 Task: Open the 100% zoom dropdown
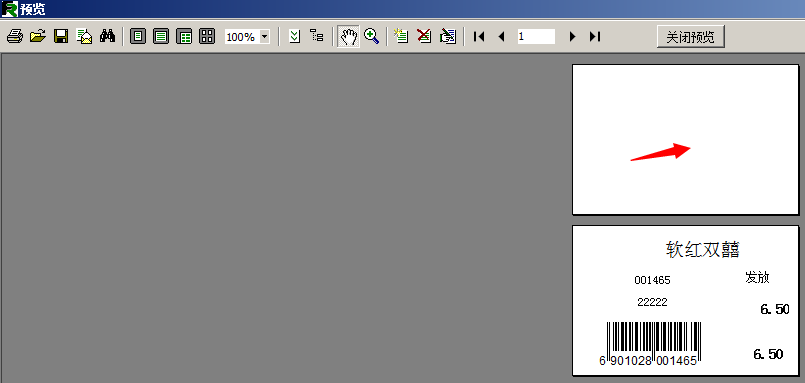tap(265, 37)
